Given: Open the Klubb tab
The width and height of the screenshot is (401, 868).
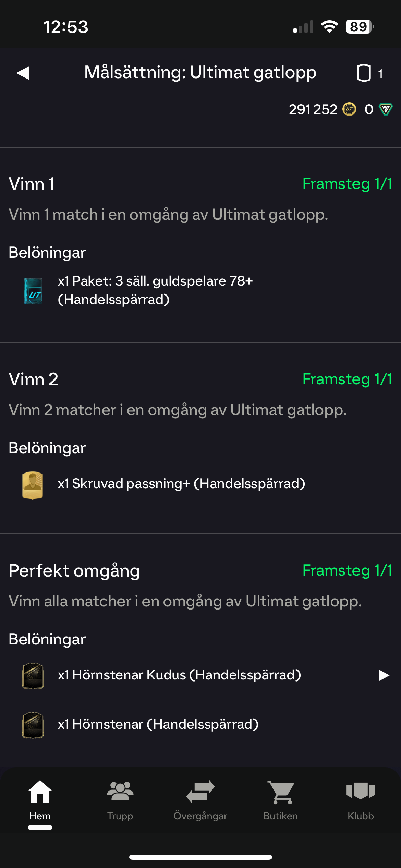Looking at the screenshot, I should (361, 799).
